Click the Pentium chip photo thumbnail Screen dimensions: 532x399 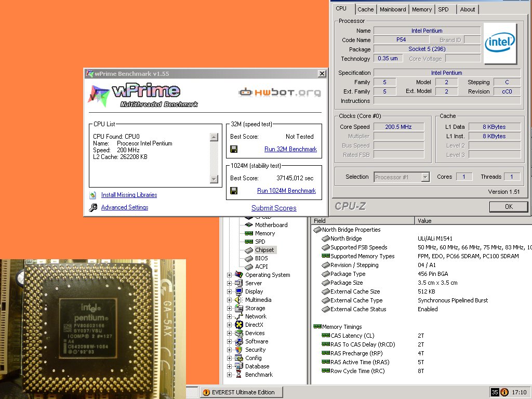(x=93, y=329)
